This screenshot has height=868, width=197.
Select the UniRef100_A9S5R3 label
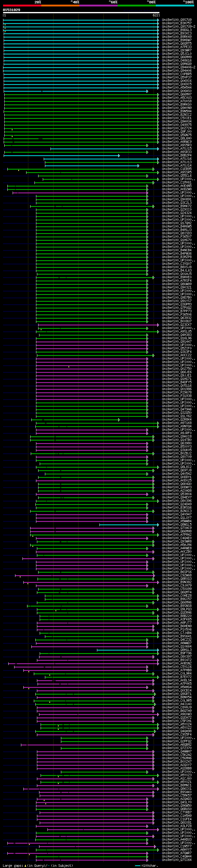(177, 145)
